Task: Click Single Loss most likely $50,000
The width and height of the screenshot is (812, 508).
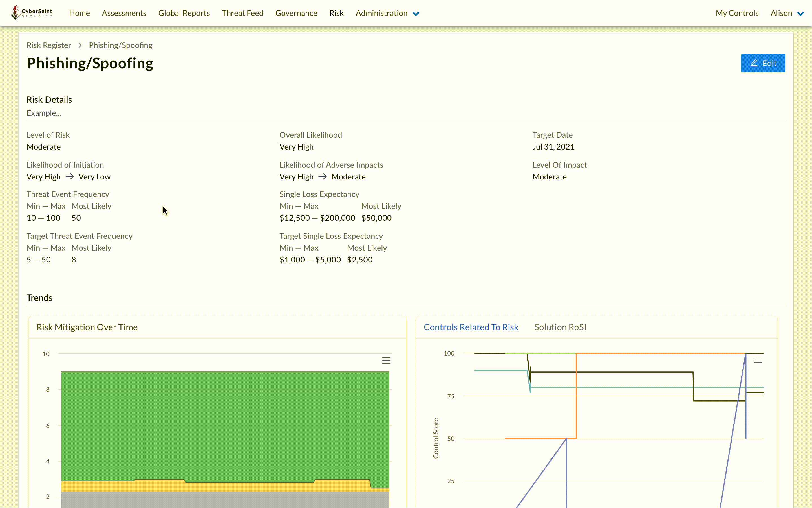Action: coord(376,218)
